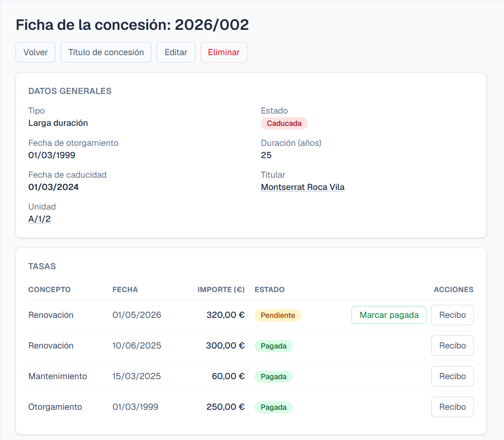The image size is (504, 440).
Task: Click Pagada badge for 10/06/2025 Renovación
Action: (x=273, y=346)
